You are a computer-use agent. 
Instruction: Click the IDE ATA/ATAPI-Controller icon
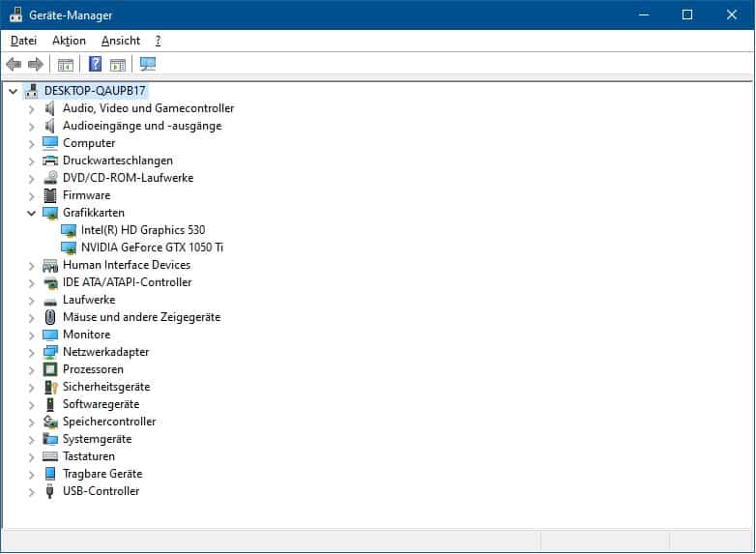pos(50,283)
